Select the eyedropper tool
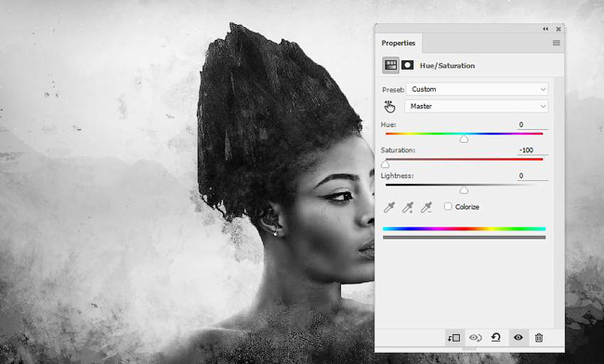Image resolution: width=604 pixels, height=364 pixels. (x=389, y=207)
